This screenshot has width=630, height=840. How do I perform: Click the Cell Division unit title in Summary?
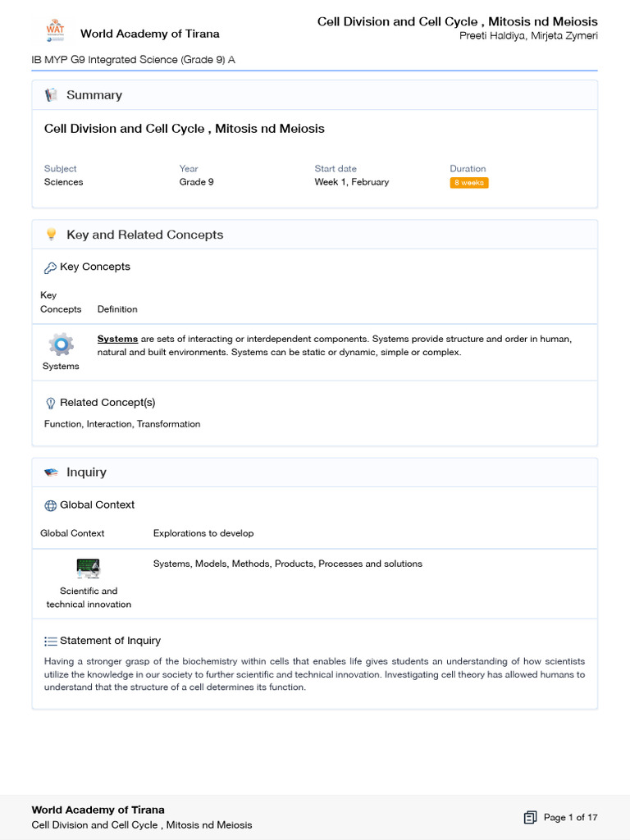pyautogui.click(x=185, y=129)
